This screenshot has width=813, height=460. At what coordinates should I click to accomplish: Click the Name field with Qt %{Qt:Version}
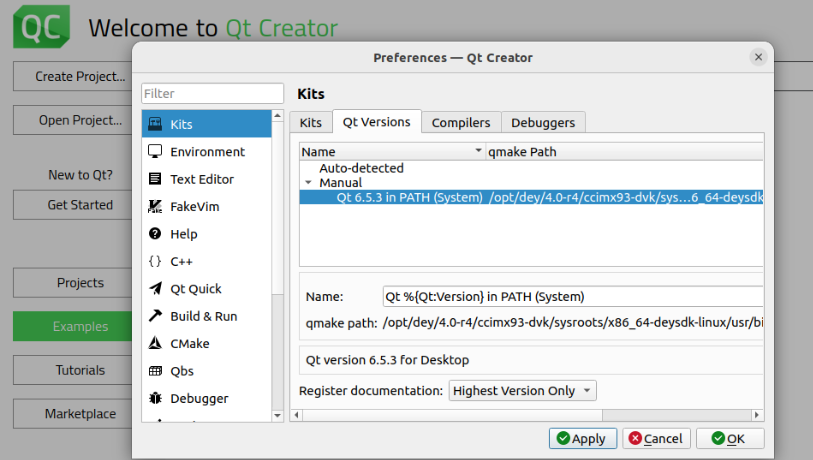[572, 296]
